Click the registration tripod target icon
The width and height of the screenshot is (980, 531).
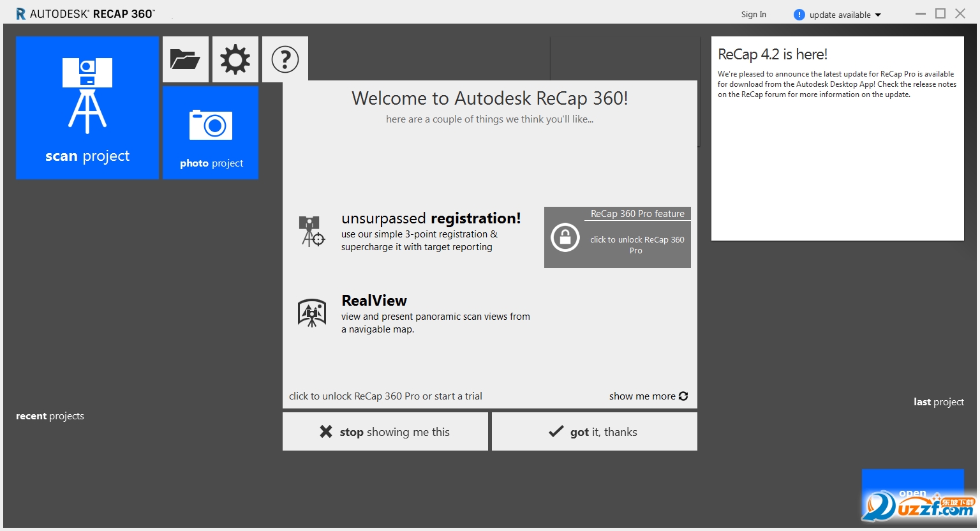(311, 231)
